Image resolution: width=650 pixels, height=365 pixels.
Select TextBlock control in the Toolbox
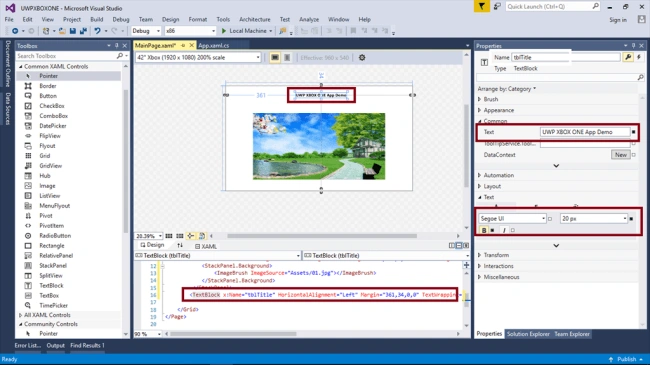(51, 285)
